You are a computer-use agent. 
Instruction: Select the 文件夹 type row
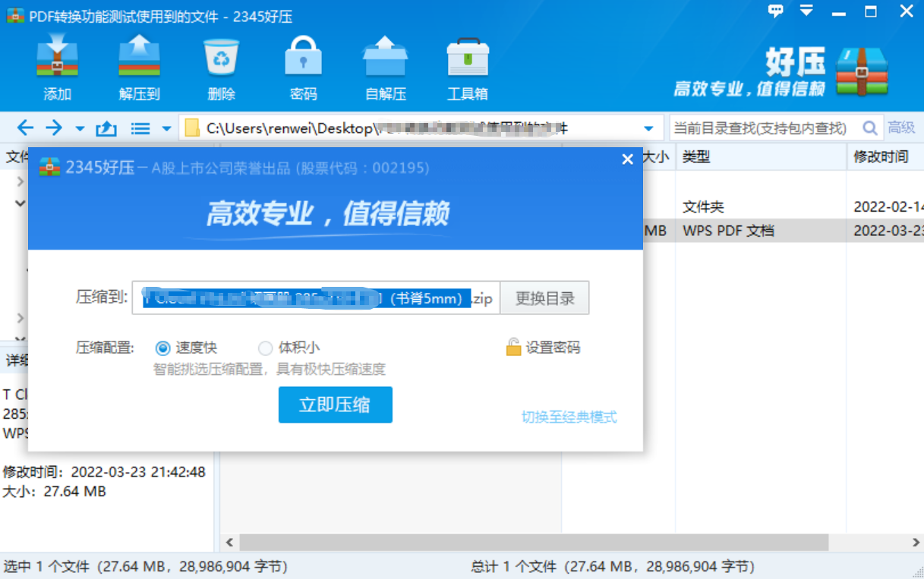[x=703, y=206]
